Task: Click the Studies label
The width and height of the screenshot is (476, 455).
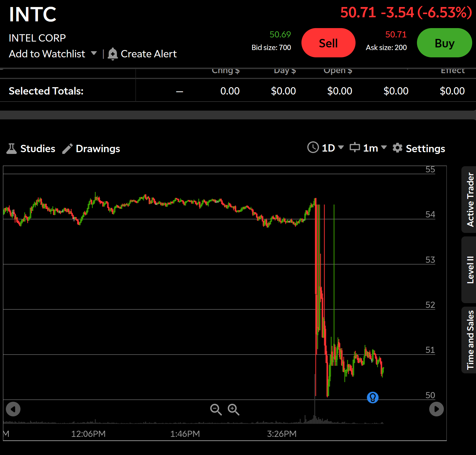Action: pyautogui.click(x=38, y=149)
